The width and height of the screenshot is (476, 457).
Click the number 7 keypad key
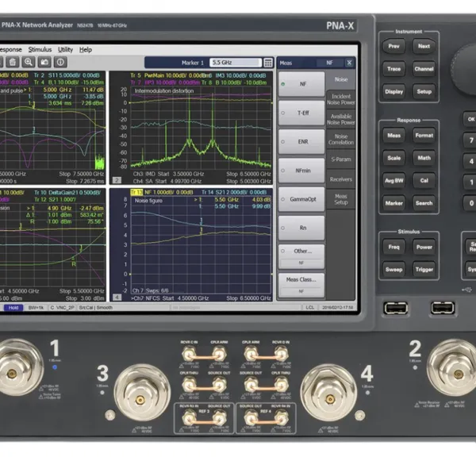(x=470, y=140)
